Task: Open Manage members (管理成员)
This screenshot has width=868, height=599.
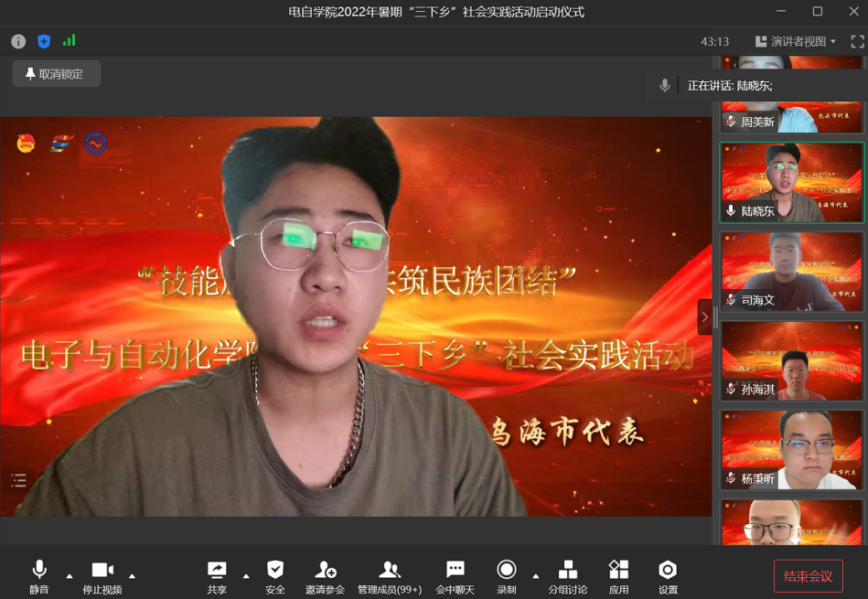Action: pyautogui.click(x=390, y=577)
